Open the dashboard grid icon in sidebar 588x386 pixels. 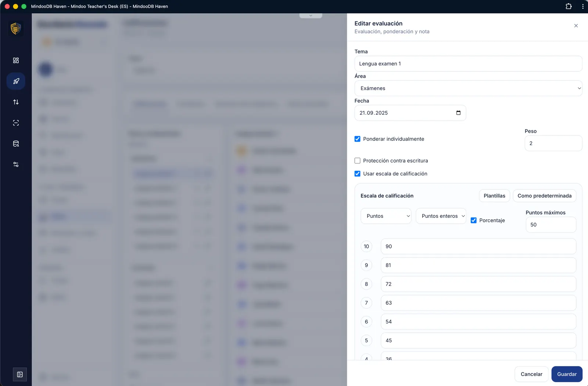pyautogui.click(x=16, y=60)
